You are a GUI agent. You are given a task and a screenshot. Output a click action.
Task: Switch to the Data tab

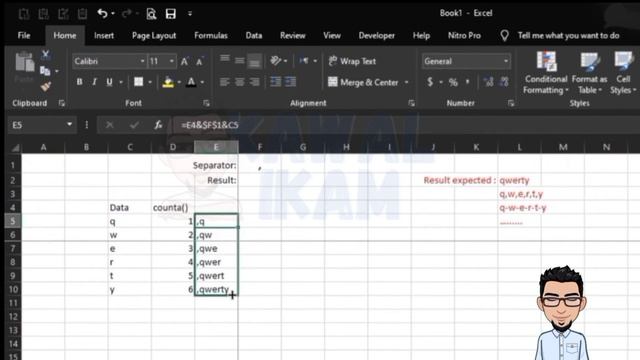pyautogui.click(x=254, y=36)
